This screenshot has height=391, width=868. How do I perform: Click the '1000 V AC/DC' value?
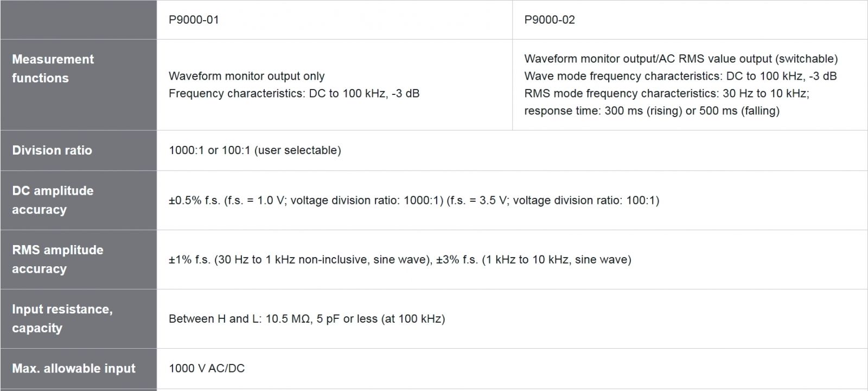click(207, 368)
